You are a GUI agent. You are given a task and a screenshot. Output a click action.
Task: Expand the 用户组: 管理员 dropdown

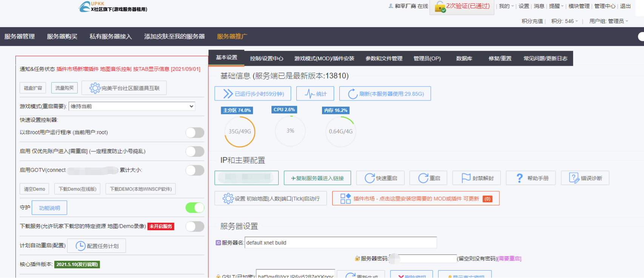(609, 21)
